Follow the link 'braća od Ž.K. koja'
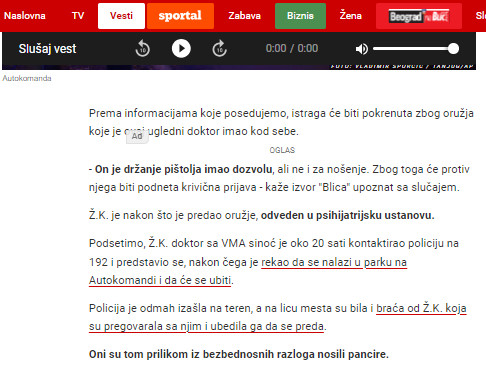 tap(421, 308)
